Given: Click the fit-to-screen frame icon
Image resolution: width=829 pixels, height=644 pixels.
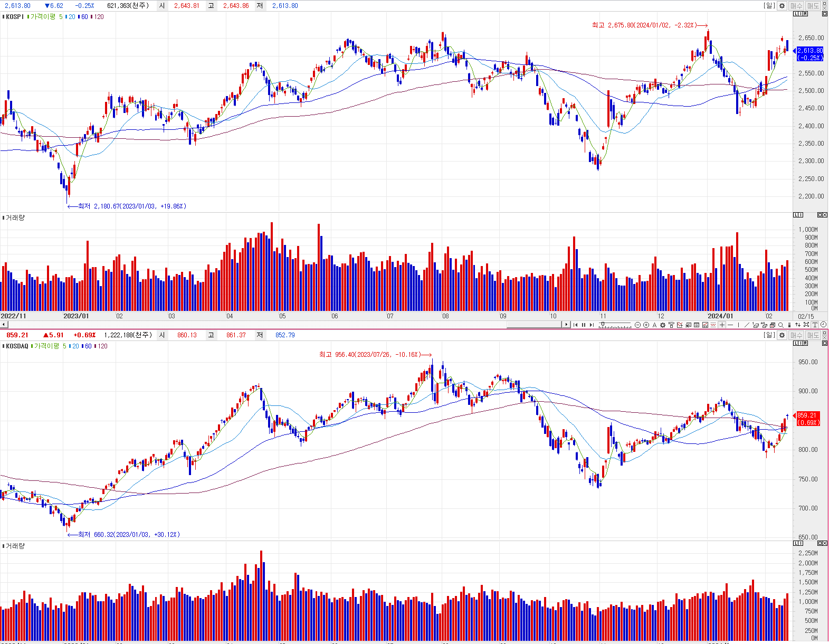Looking at the screenshot, I should 806,325.
